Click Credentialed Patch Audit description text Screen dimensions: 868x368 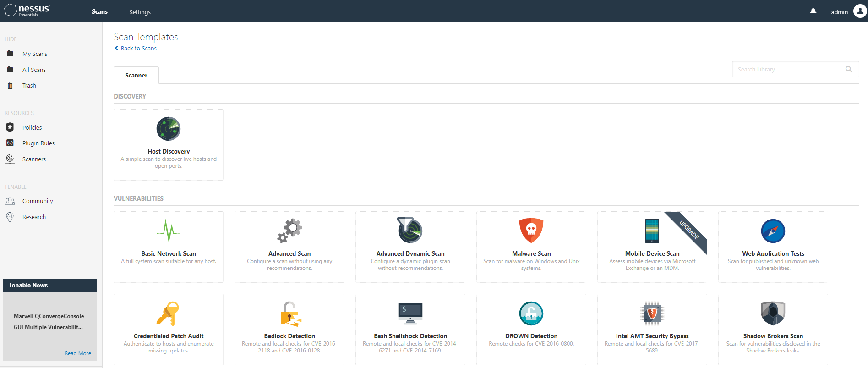(x=169, y=347)
